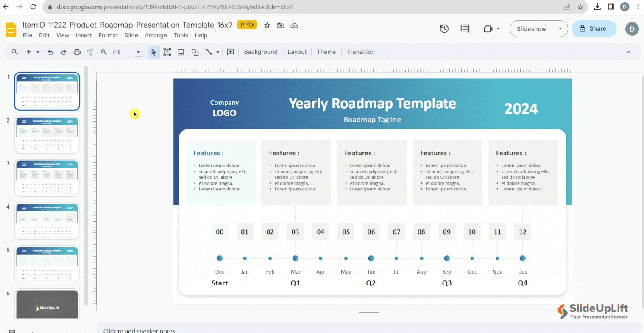The image size is (644, 333).
Task: Open the Theme picker
Action: [326, 52]
